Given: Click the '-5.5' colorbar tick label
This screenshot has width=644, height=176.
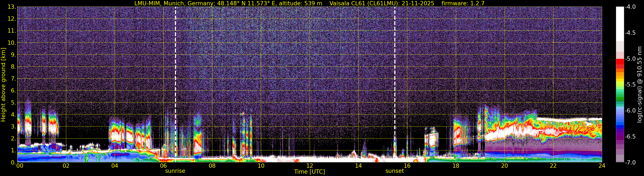Looking at the screenshot, I should pyautogui.click(x=630, y=85).
